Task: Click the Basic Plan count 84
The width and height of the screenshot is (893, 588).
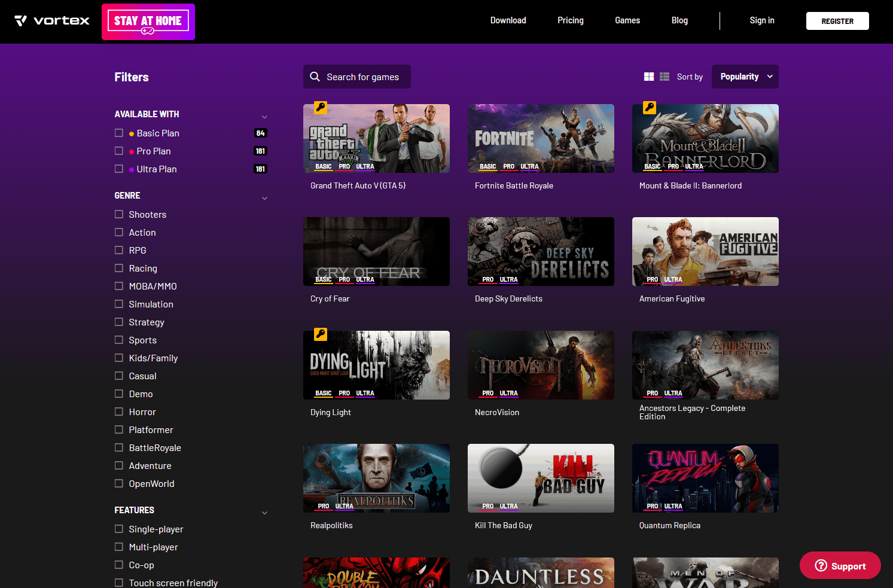Action: (x=261, y=133)
